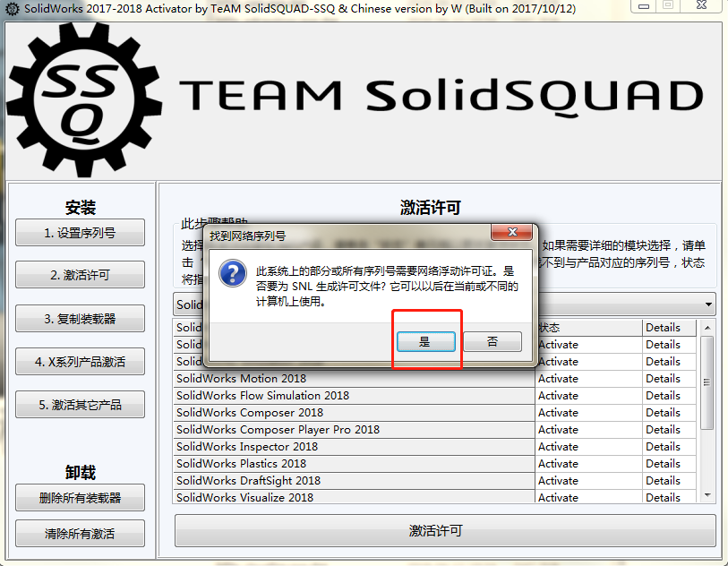Image resolution: width=728 pixels, height=566 pixels.
Task: Select the SolidWorks Inspector 2018 row
Action: click(x=355, y=447)
